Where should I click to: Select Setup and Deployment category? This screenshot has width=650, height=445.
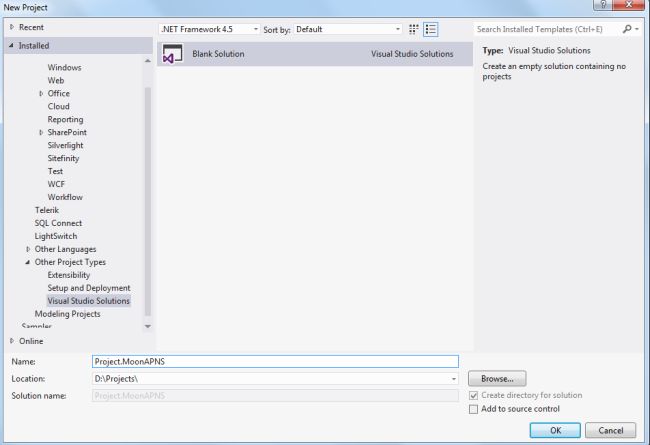point(89,288)
